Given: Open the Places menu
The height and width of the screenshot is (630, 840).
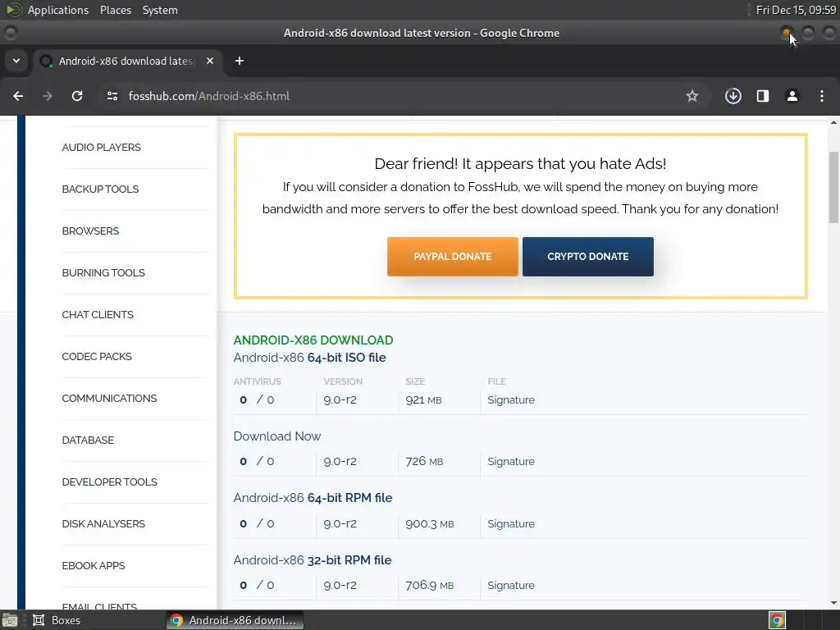Looking at the screenshot, I should point(115,10).
